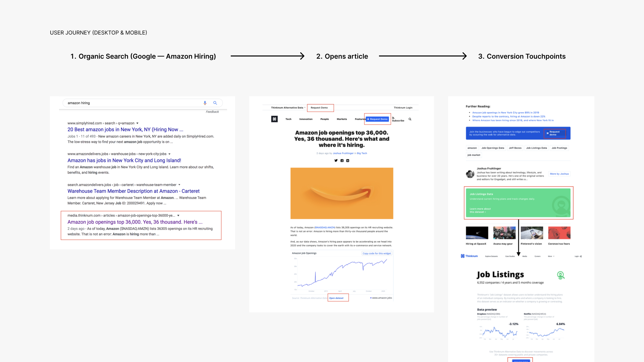Open the More dropdown in Thinknum nav

(x=551, y=256)
